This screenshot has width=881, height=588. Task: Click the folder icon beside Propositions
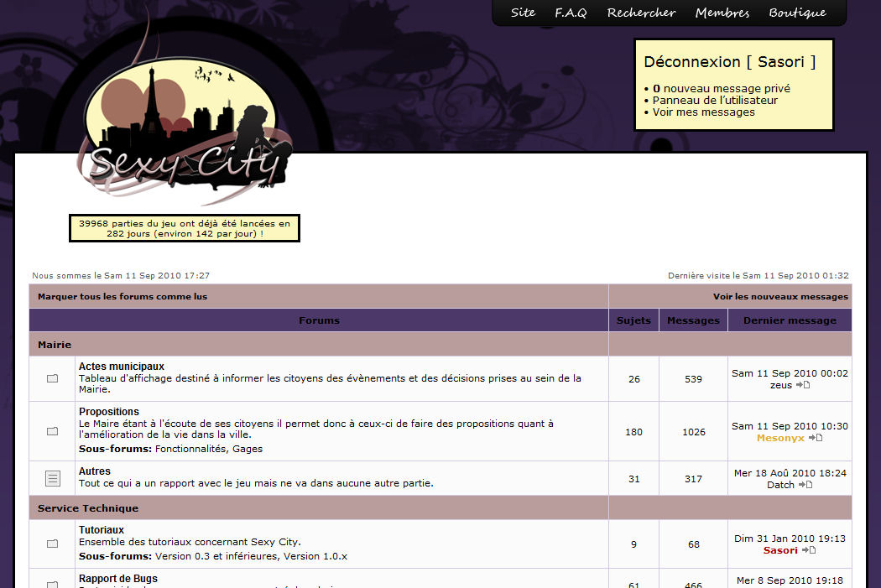pyautogui.click(x=52, y=431)
